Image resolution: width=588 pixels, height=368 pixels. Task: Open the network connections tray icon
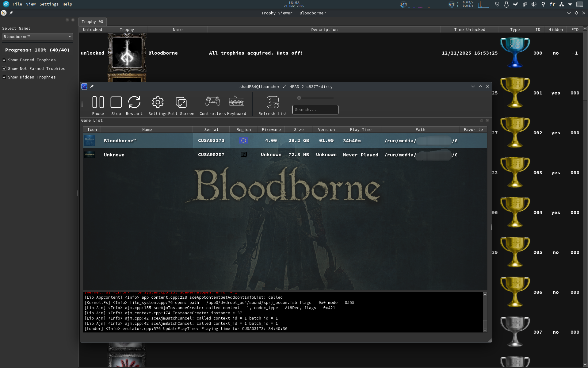point(561,4)
